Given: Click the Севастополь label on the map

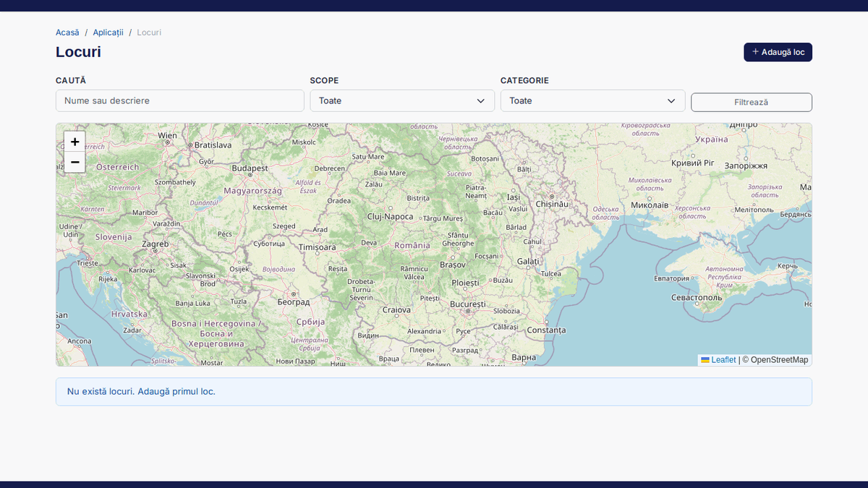Looking at the screenshot, I should [697, 298].
